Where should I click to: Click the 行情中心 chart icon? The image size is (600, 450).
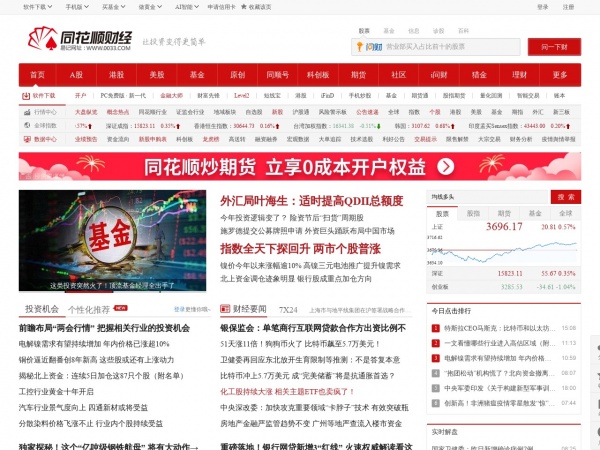pos(27,112)
